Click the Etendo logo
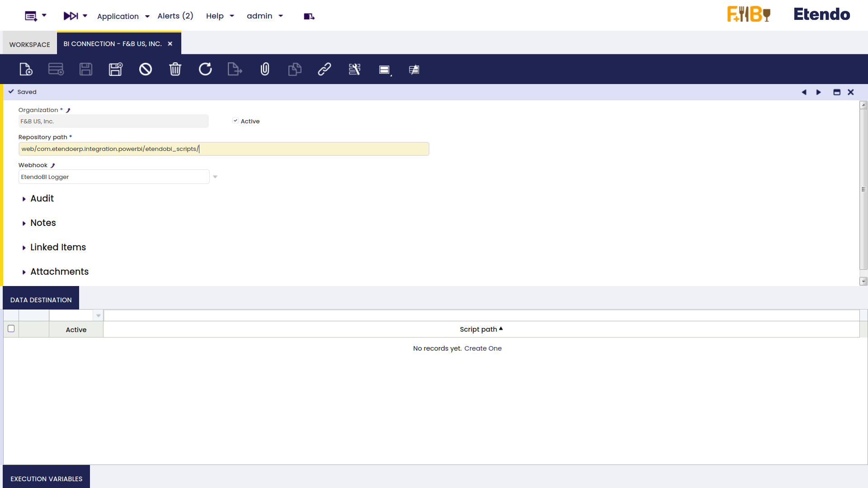Image resolution: width=868 pixels, height=488 pixels. click(821, 14)
